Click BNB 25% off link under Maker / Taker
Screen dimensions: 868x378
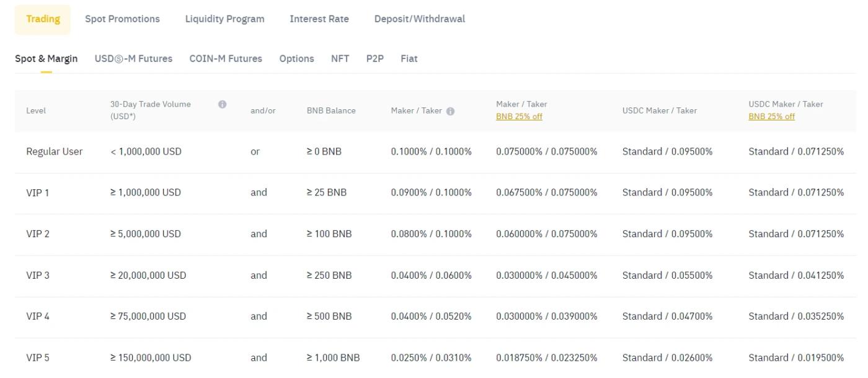pyautogui.click(x=519, y=117)
